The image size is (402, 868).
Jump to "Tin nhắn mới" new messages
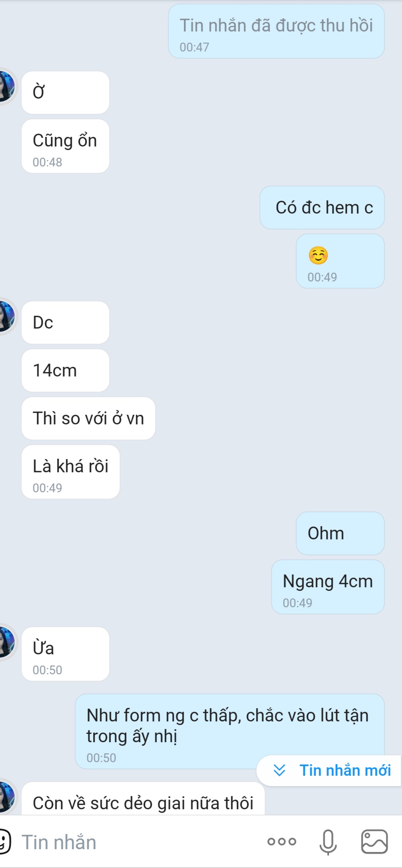pyautogui.click(x=329, y=770)
